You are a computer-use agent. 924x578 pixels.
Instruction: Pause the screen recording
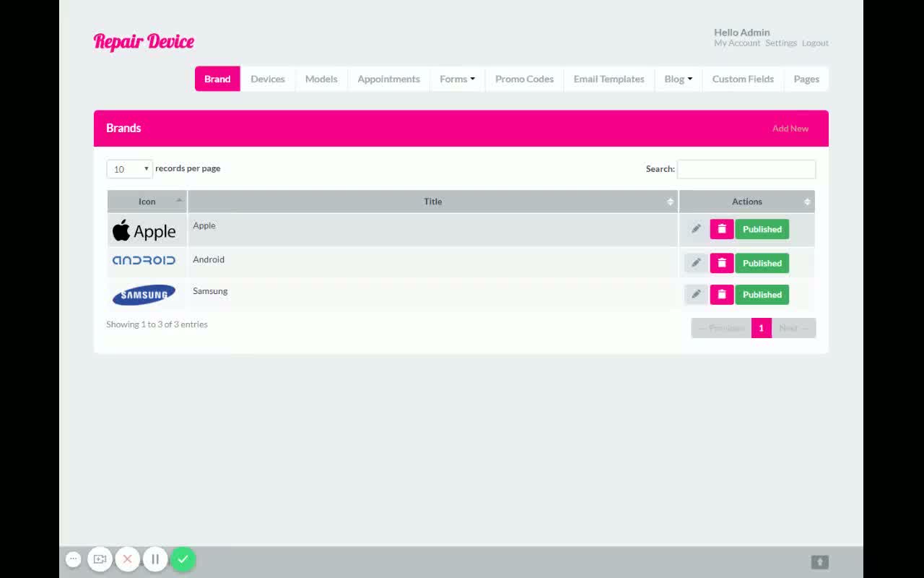point(155,559)
